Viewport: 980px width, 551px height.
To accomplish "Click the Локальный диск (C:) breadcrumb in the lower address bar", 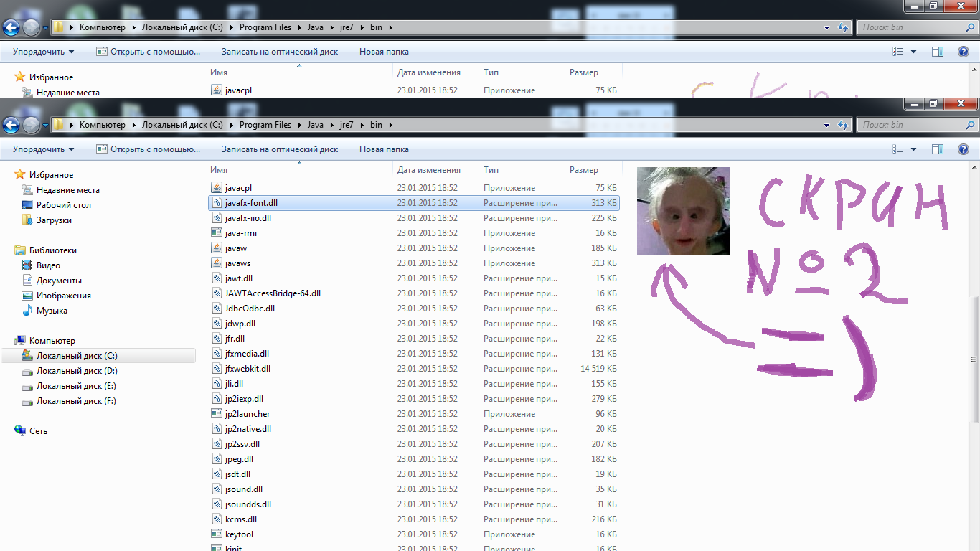I will click(182, 125).
